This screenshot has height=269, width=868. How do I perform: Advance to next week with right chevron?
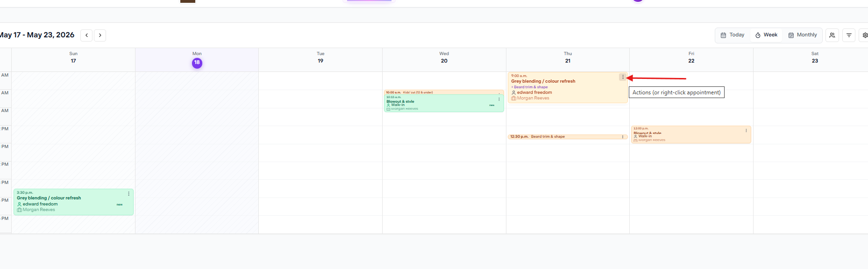[x=100, y=35]
